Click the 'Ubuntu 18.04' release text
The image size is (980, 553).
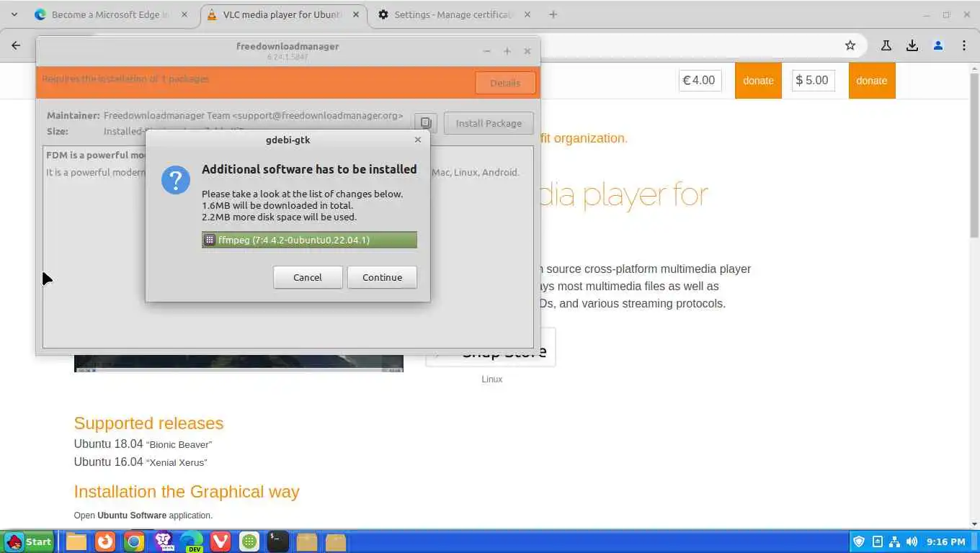click(x=108, y=444)
